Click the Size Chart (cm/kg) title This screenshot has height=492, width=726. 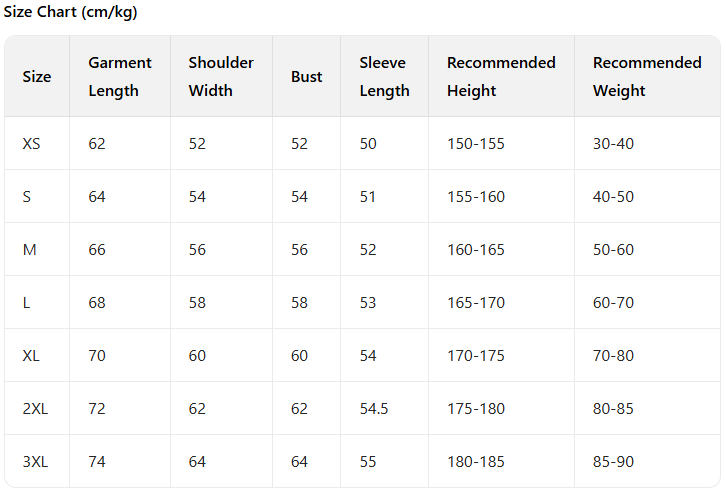pos(70,13)
